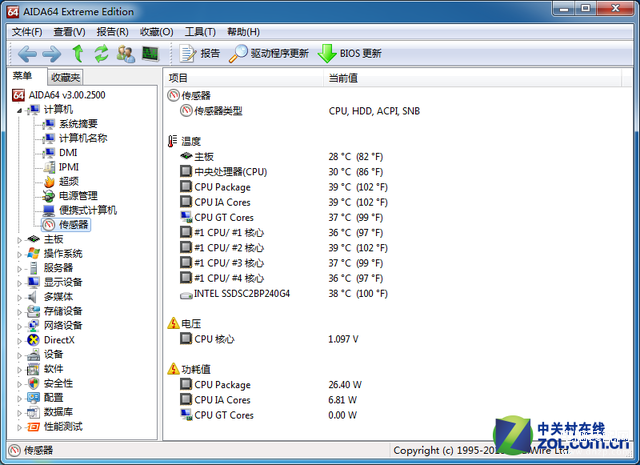This screenshot has height=465, width=640.
Task: Go back with the blue left arrow
Action: tap(27, 53)
